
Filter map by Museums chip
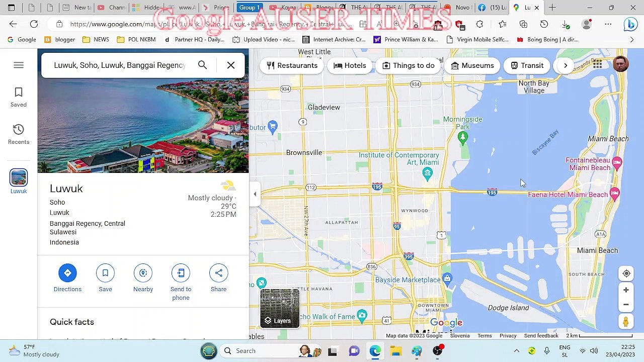point(472,65)
